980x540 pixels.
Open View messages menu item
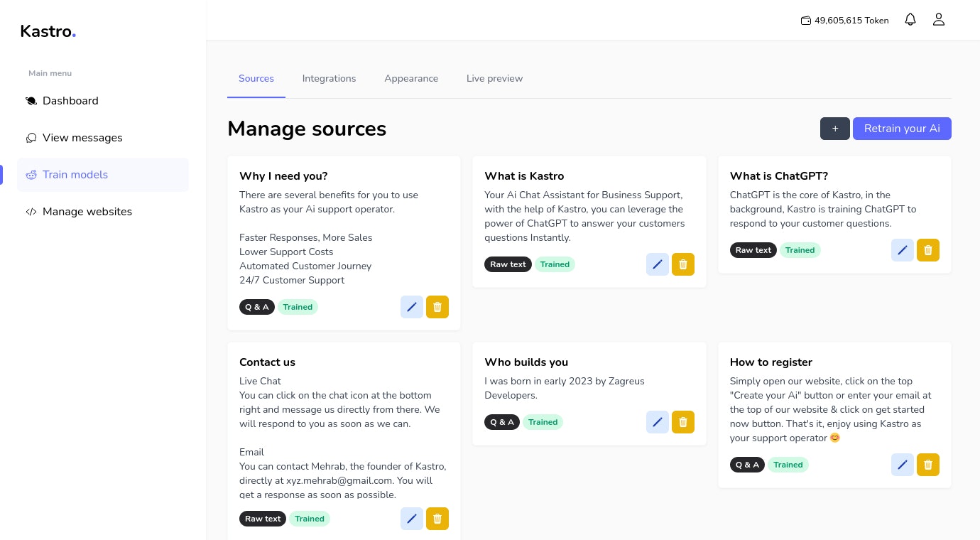pos(103,138)
